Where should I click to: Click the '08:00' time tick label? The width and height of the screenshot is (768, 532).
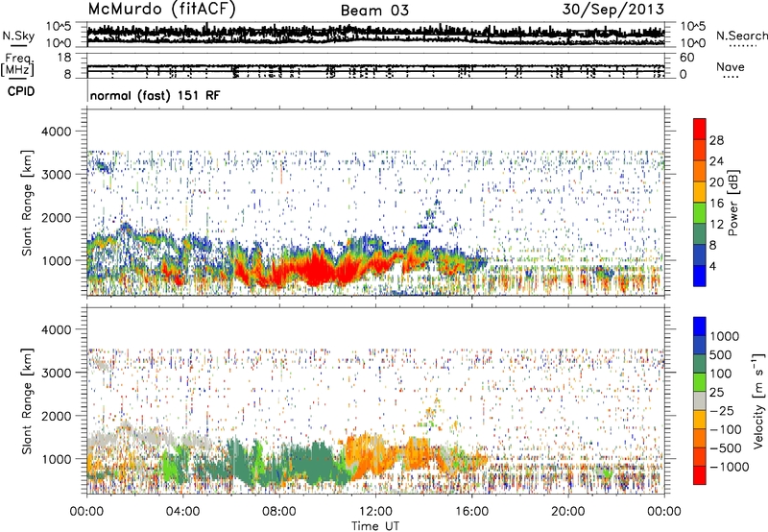coord(279,512)
